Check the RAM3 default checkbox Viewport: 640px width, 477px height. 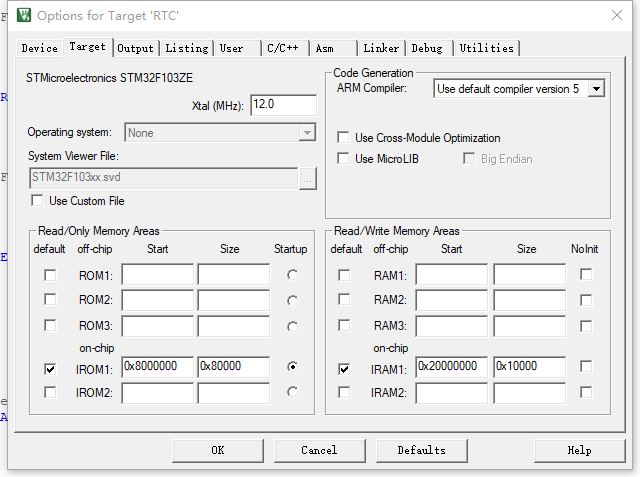click(344, 325)
